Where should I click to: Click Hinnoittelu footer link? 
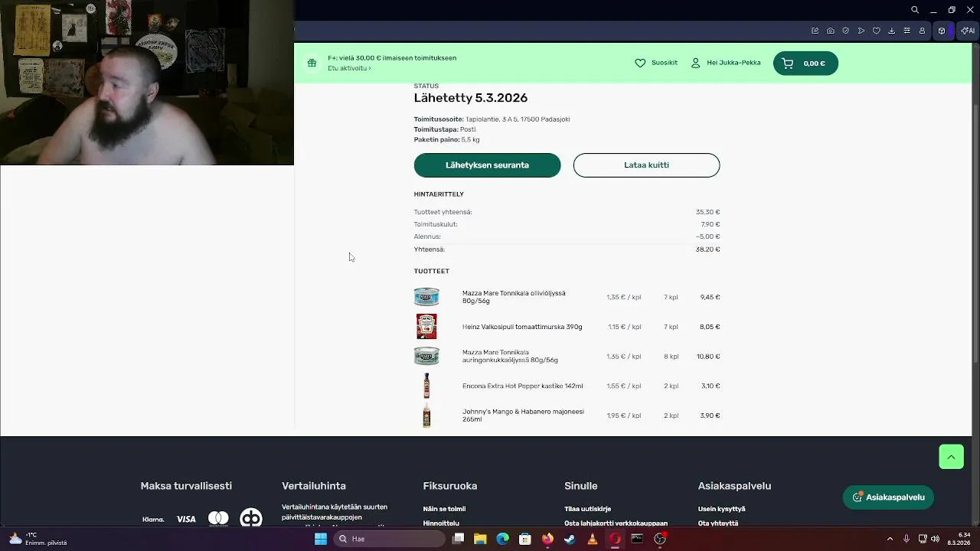tap(441, 523)
